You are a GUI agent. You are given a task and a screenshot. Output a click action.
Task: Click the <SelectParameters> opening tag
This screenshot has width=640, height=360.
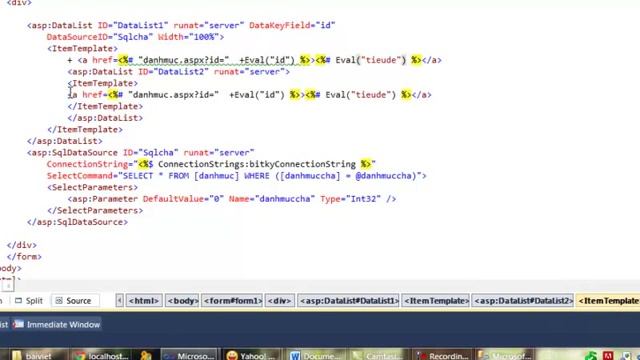92,187
